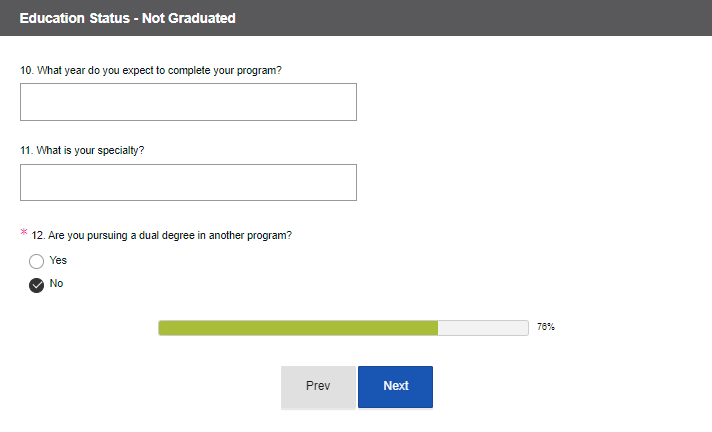The width and height of the screenshot is (712, 432).
Task: Go back with the Prev button
Action: pyautogui.click(x=318, y=387)
